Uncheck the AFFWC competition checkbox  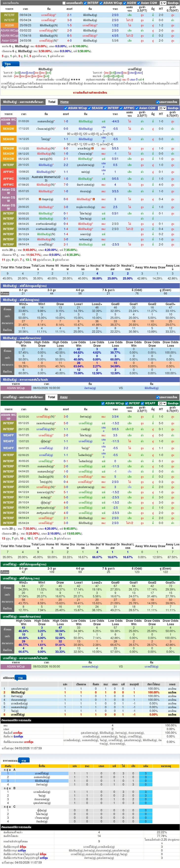tap(121, 108)
